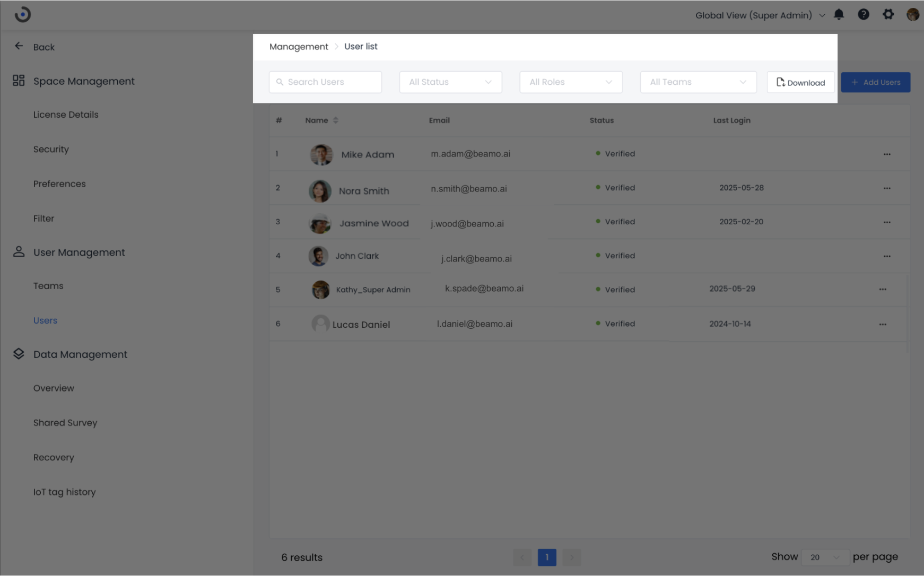The height and width of the screenshot is (576, 924).
Task: Open more options for Lucas Daniel
Action: (x=883, y=324)
